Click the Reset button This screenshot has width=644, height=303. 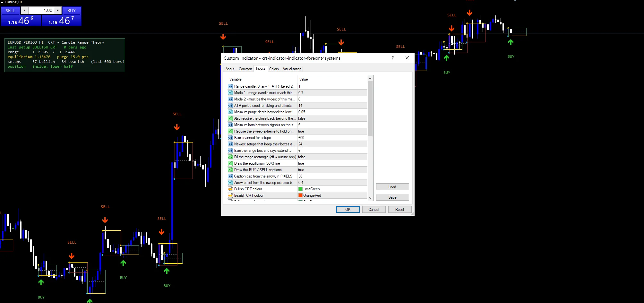(399, 210)
